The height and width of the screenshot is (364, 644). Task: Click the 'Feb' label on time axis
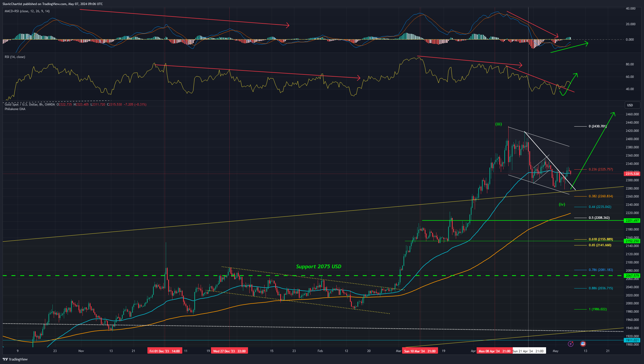click(320, 351)
